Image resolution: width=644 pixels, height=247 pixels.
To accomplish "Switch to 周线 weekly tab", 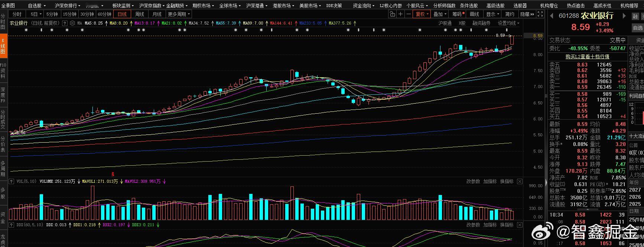I will coord(139,14).
